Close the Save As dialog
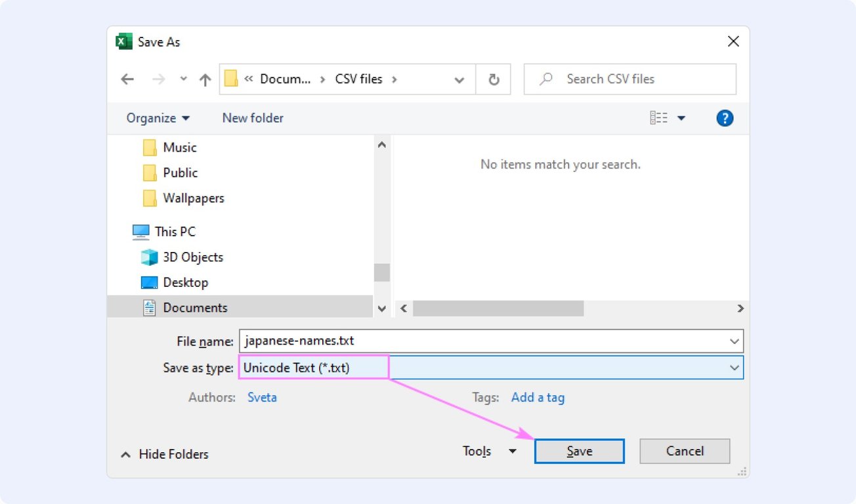The image size is (856, 504). pos(733,41)
